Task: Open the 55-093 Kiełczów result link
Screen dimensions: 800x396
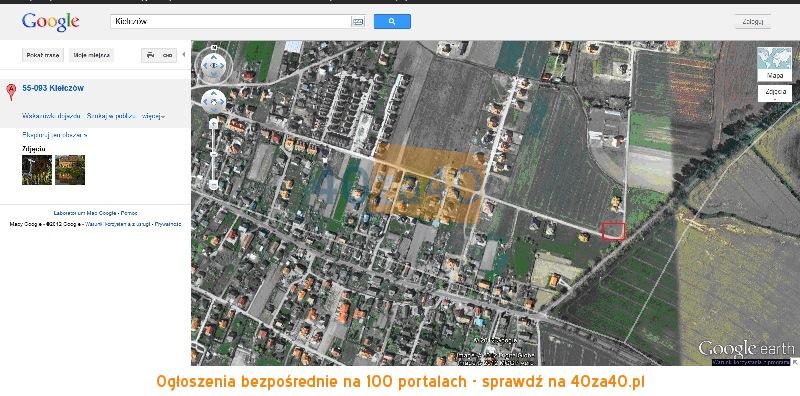Action: click(53, 88)
